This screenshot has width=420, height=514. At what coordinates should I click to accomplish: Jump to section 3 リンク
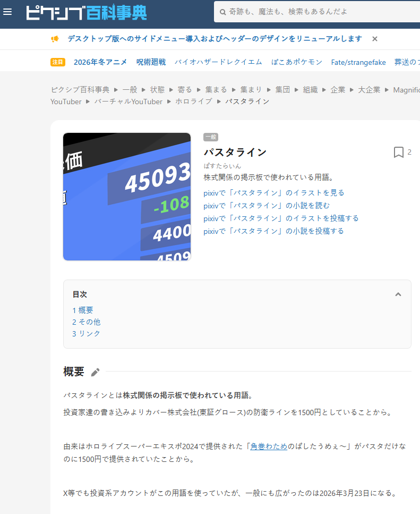click(86, 334)
